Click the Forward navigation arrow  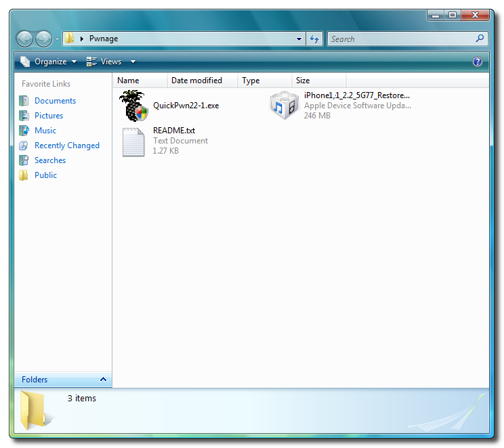43,39
